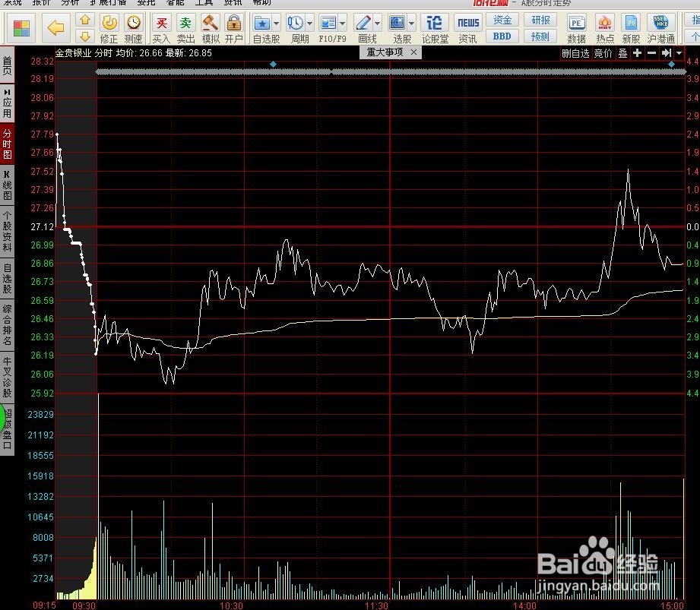Viewport: 700px width, 610px height.
Task: Expand the 周期 dropdown arrow
Action: point(309,24)
